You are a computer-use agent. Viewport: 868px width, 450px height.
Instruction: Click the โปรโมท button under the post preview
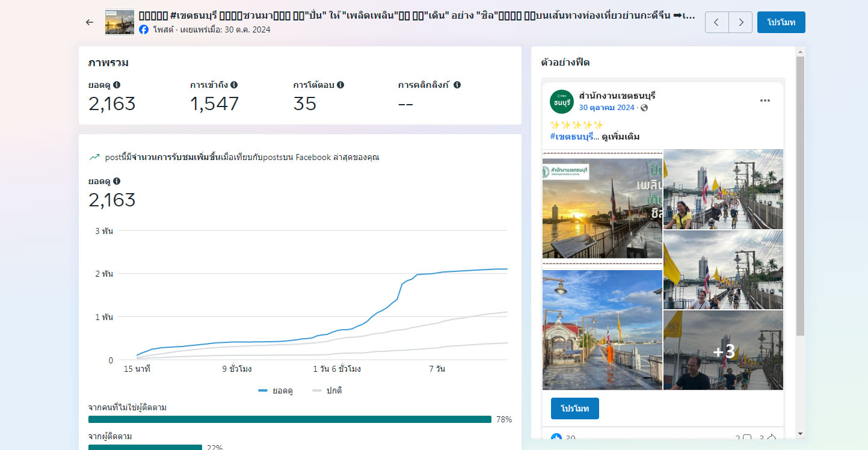tap(574, 408)
